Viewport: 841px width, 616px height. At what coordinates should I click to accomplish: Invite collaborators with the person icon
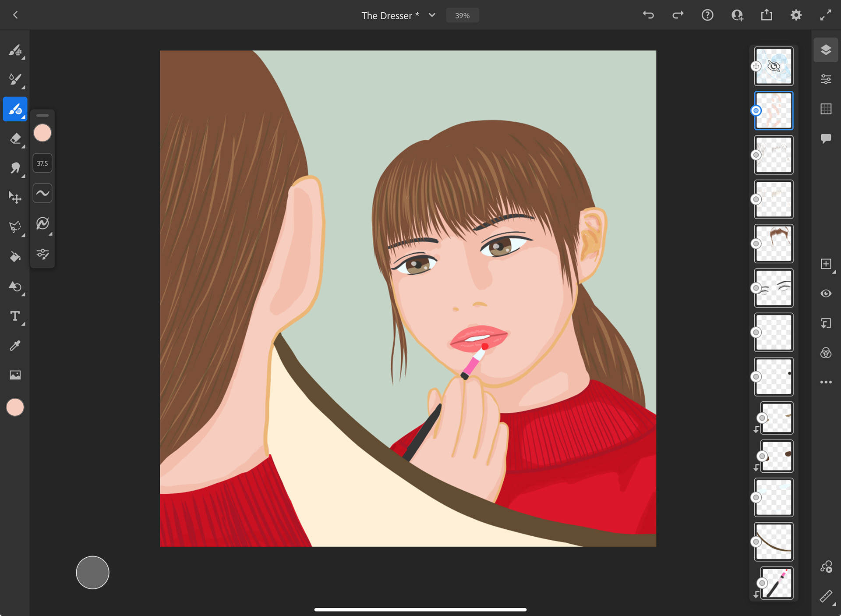coord(737,15)
